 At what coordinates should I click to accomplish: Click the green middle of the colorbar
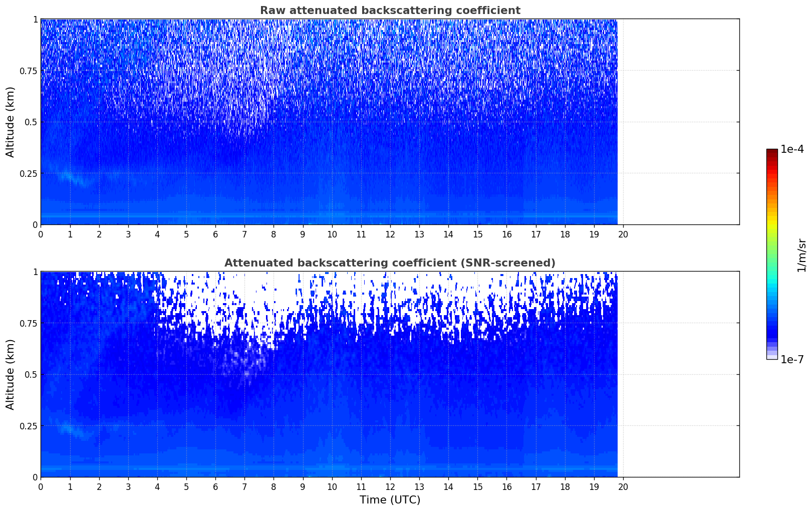coord(772,254)
